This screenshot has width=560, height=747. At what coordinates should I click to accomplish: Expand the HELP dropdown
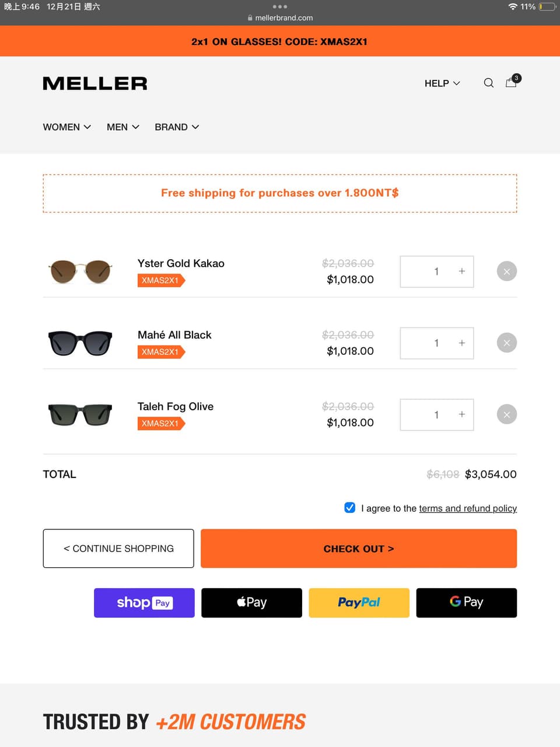(x=442, y=83)
